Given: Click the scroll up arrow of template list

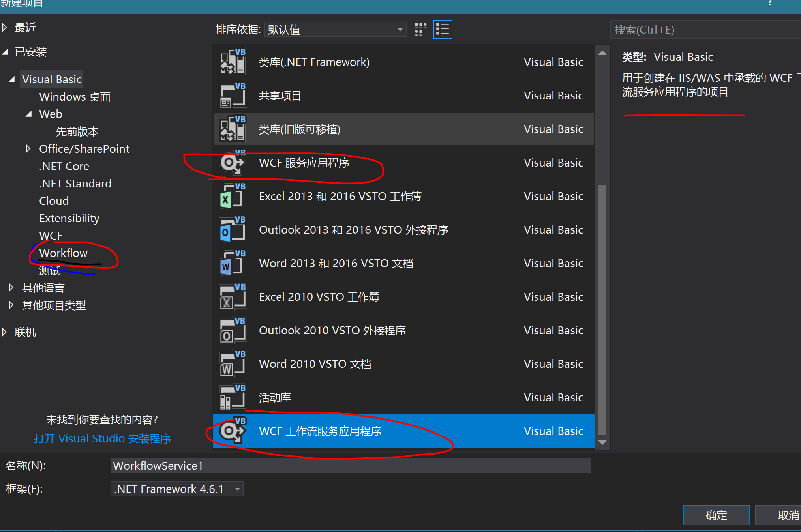Looking at the screenshot, I should (x=602, y=53).
